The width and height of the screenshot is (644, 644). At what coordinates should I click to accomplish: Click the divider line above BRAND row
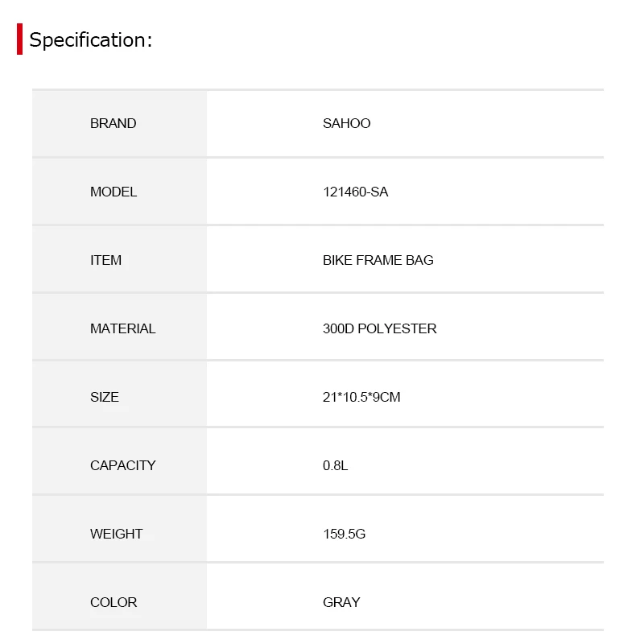[318, 89]
